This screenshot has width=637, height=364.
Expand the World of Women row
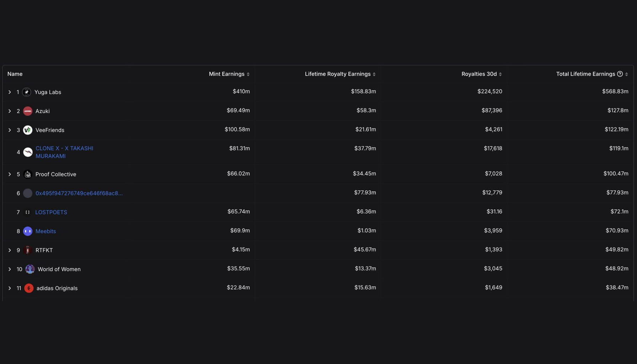pyautogui.click(x=10, y=269)
